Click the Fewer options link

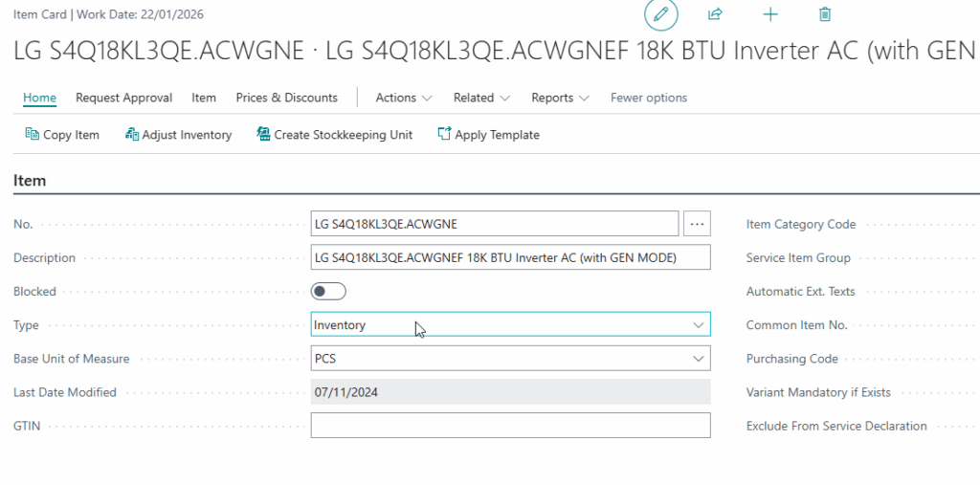[649, 98]
